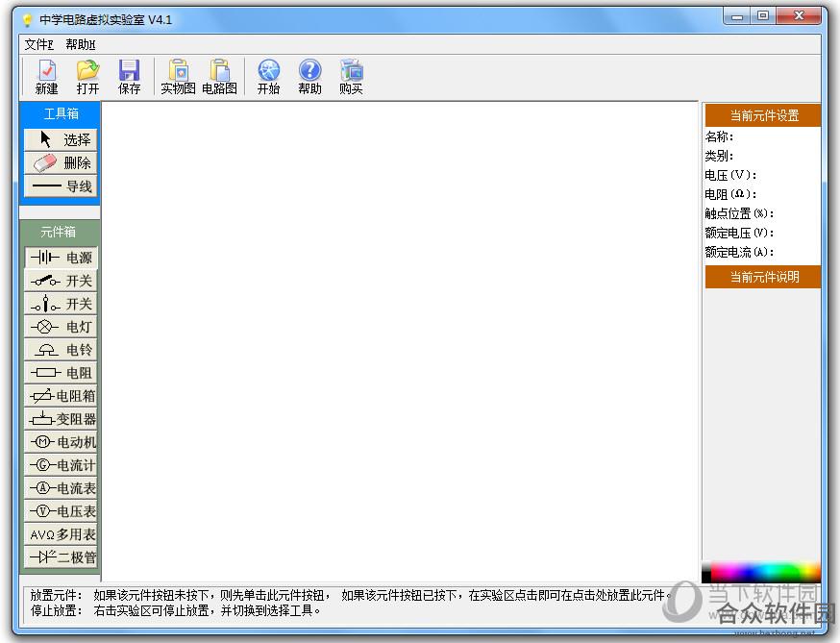Pick the 二极管 diode component

(x=62, y=557)
